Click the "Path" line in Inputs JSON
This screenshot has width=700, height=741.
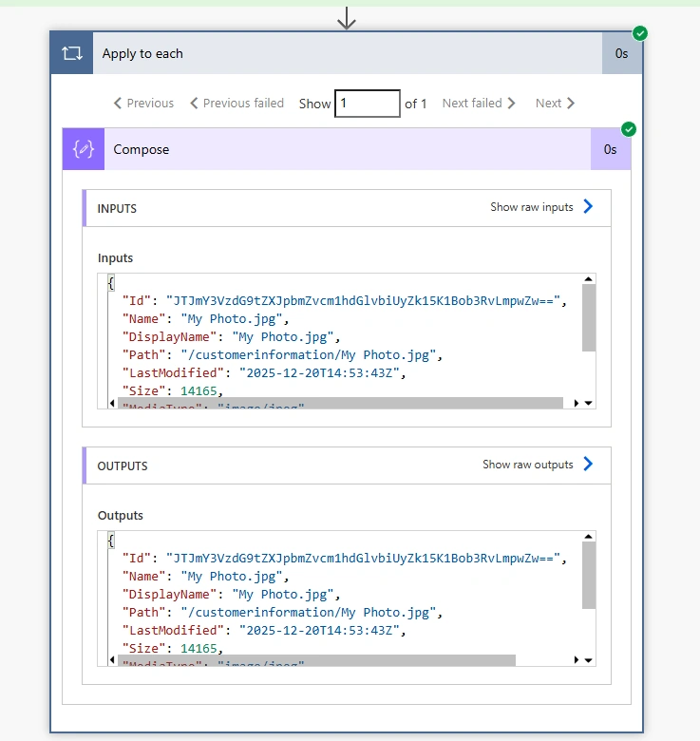(282, 355)
